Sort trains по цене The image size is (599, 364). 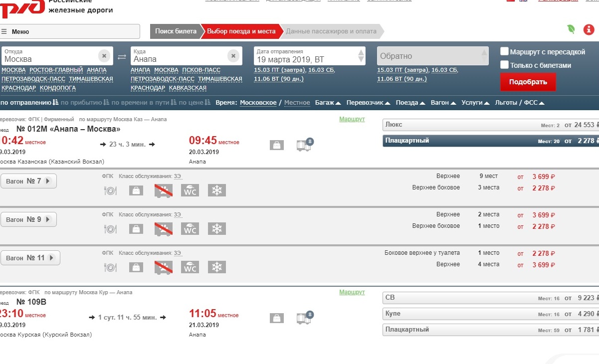coord(195,103)
